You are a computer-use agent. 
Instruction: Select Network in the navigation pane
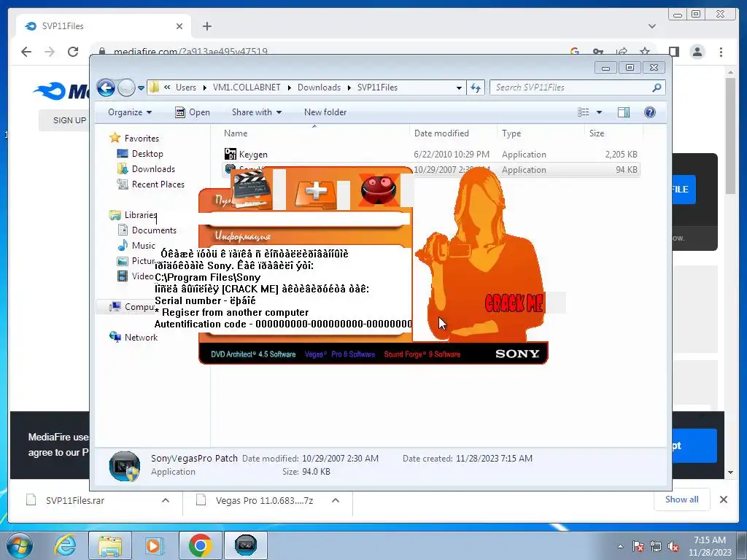141,338
